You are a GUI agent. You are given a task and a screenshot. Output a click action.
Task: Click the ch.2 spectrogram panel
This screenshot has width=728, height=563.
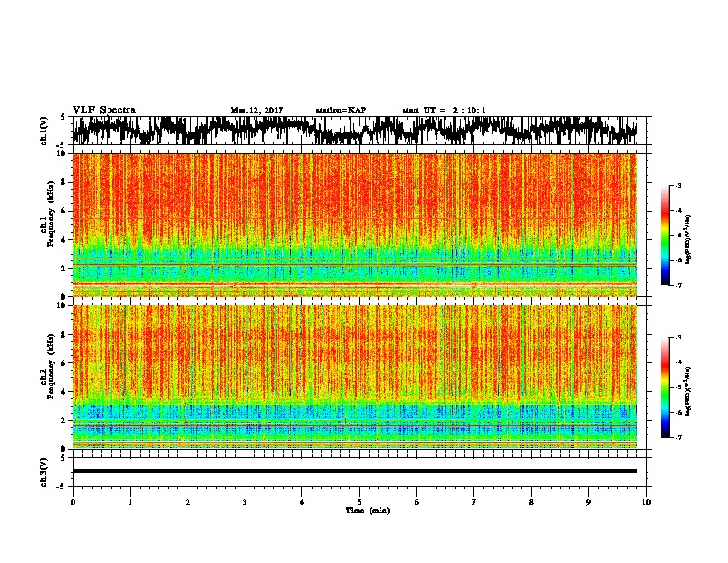[355, 377]
